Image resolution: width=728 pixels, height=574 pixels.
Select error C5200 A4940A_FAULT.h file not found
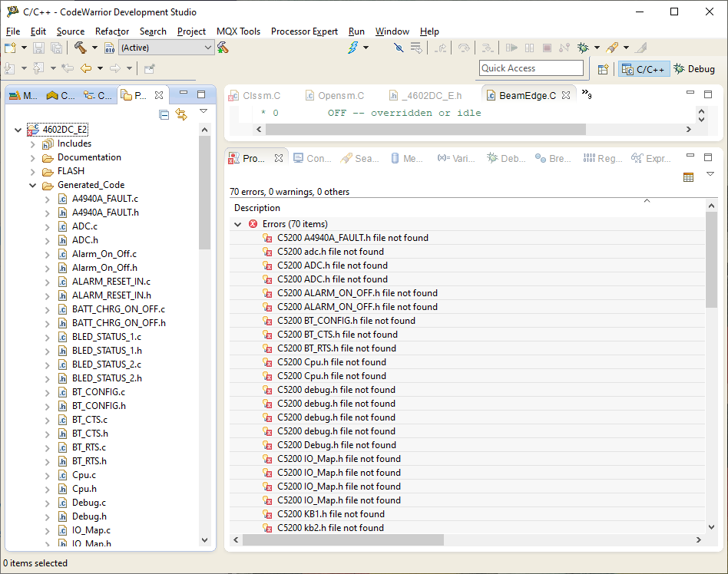pyautogui.click(x=352, y=238)
